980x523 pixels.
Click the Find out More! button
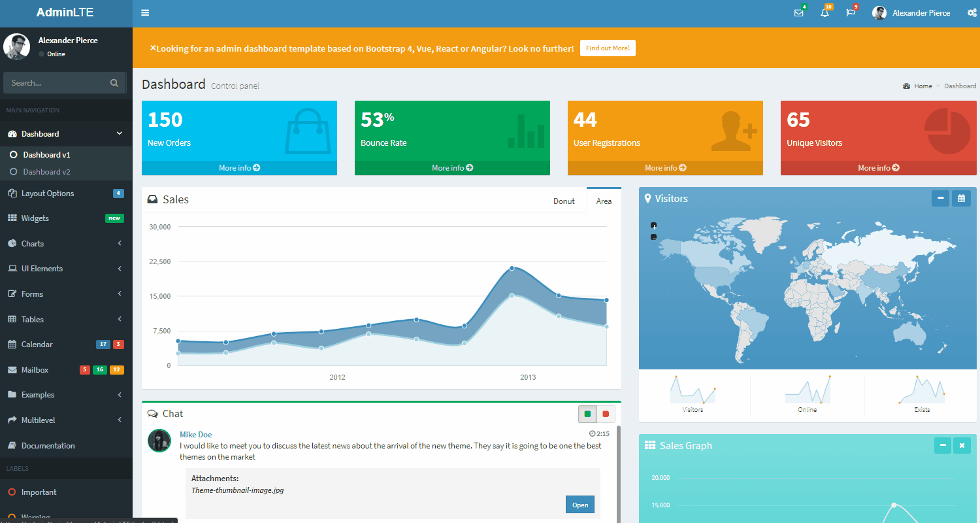pyautogui.click(x=608, y=48)
